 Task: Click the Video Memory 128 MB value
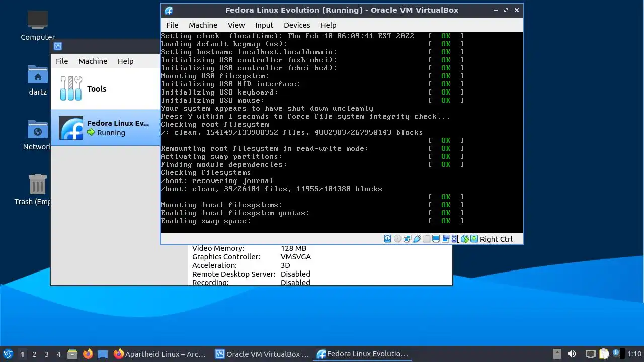tap(293, 248)
